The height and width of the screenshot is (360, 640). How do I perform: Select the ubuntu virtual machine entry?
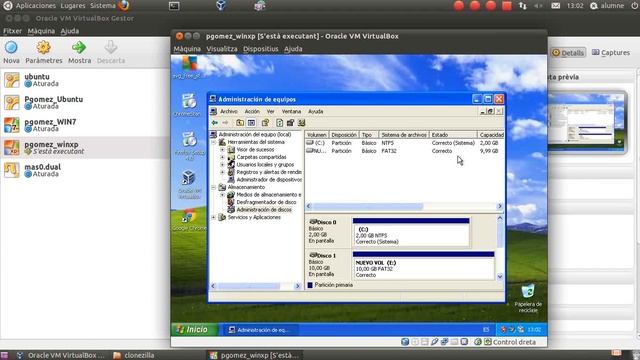coord(85,80)
